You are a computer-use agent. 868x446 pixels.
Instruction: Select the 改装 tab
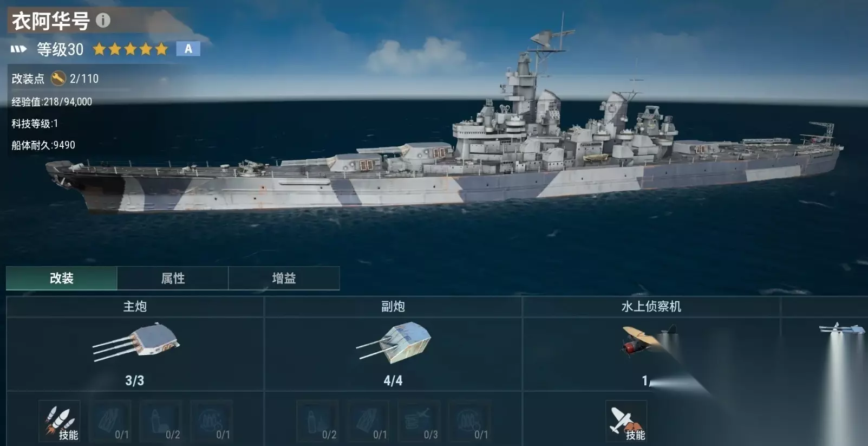(62, 278)
